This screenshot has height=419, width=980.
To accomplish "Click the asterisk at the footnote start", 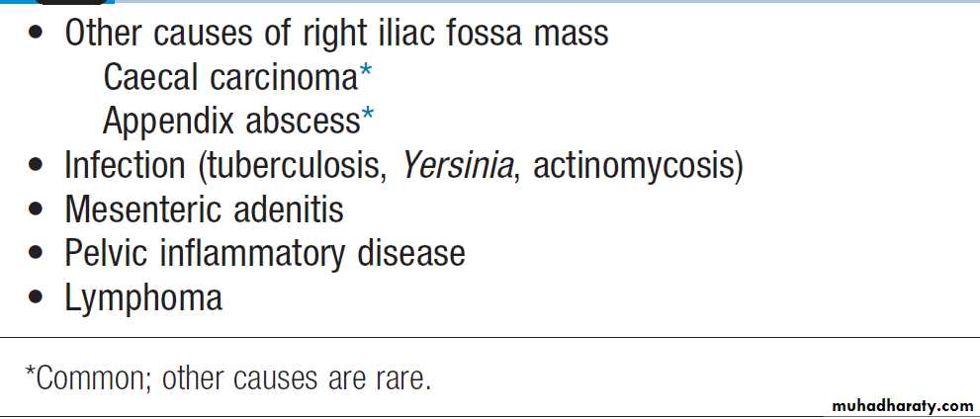I will (30, 374).
